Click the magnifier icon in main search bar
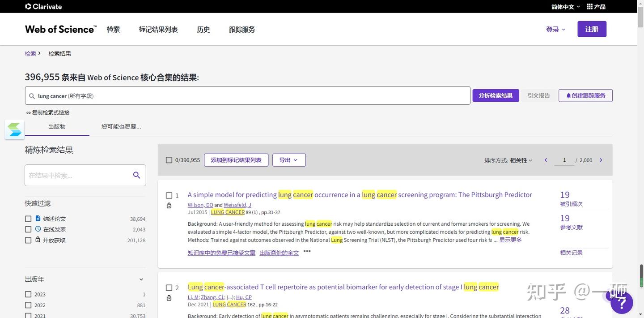644x318 pixels. tap(32, 96)
